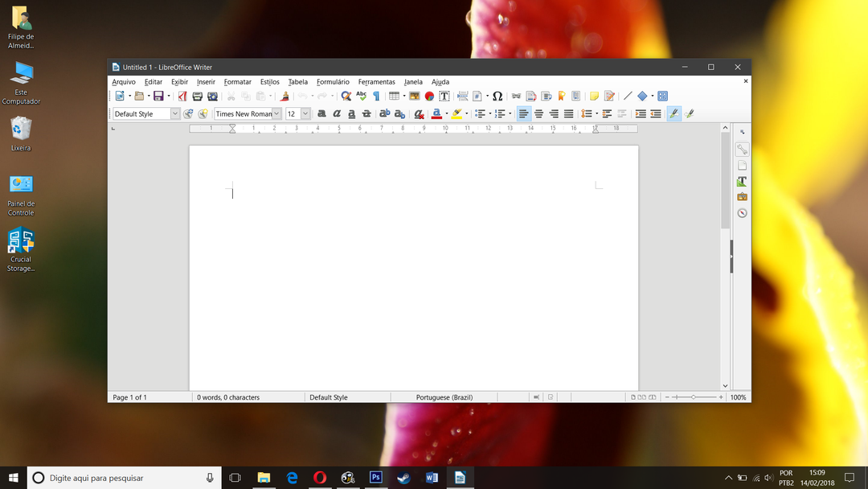The height and width of the screenshot is (489, 868).
Task: Expand the font color dropdown arrow
Action: coord(447,113)
